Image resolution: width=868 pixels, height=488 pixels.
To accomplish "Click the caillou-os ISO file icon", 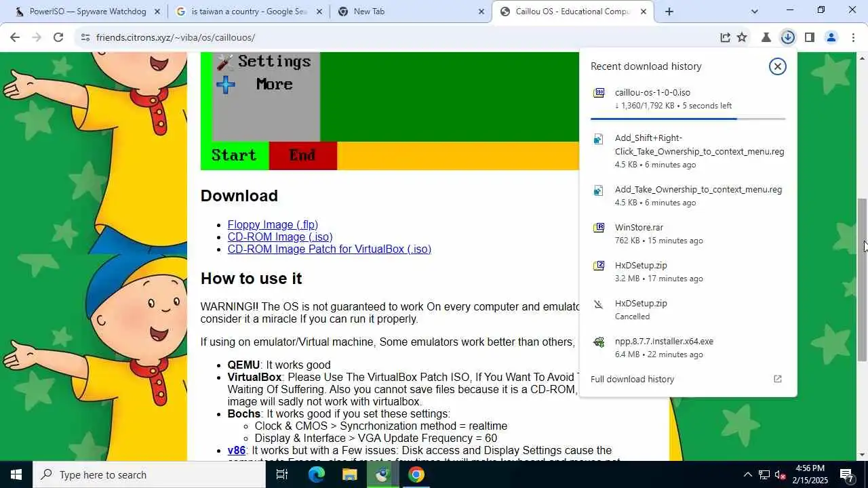I will (x=599, y=93).
